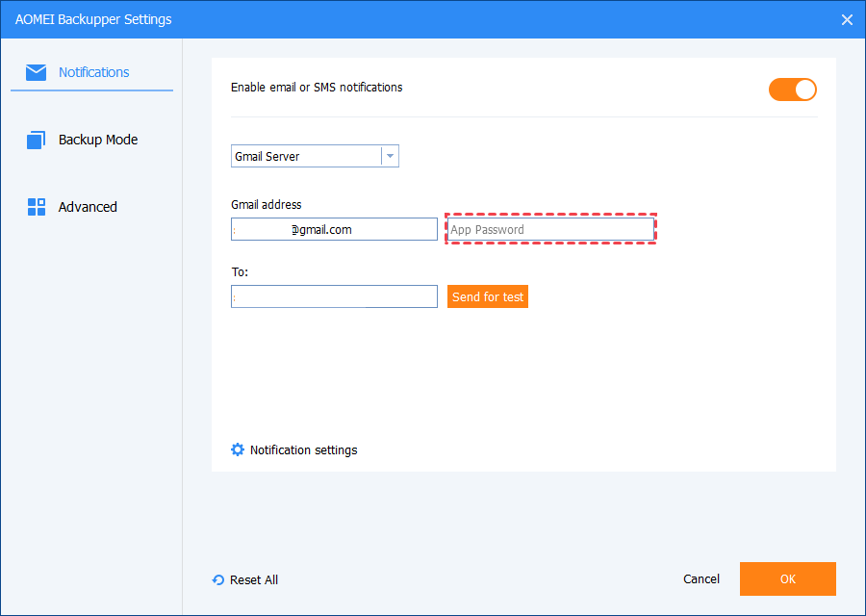Image resolution: width=866 pixels, height=616 pixels.
Task: Click the Cancel button
Action: click(x=701, y=578)
